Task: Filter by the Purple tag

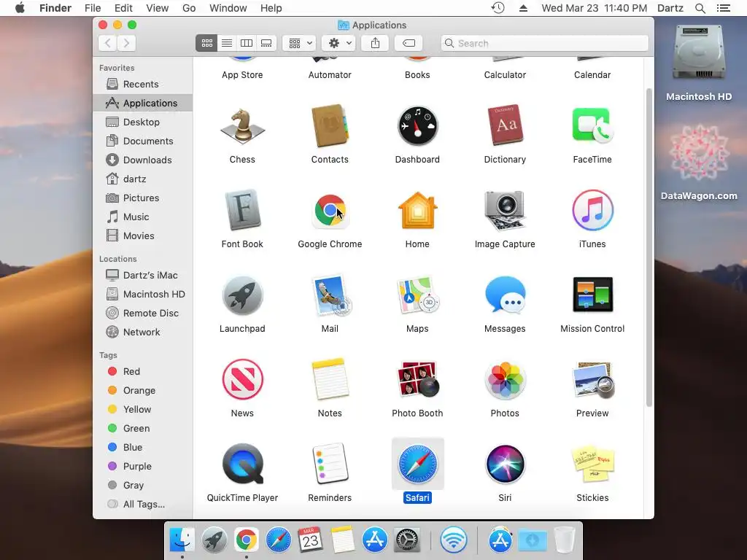Action: click(142, 467)
